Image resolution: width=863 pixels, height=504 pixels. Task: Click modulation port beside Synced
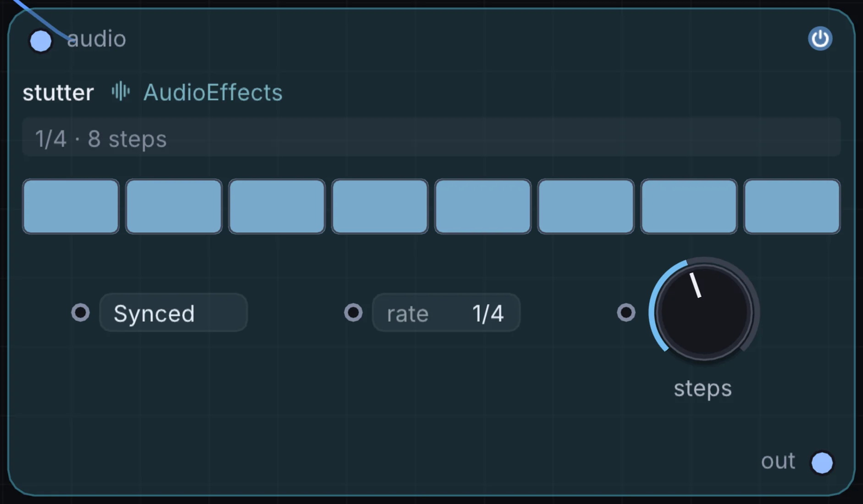coord(81,312)
